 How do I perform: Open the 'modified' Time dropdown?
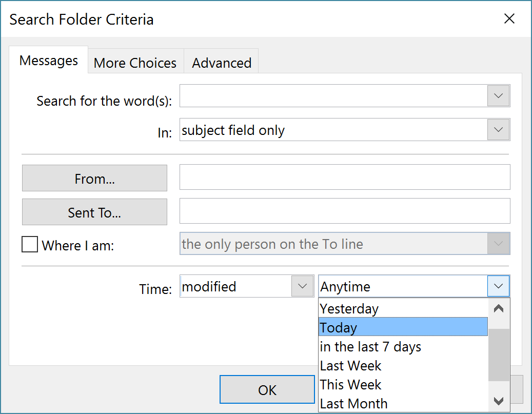(303, 286)
